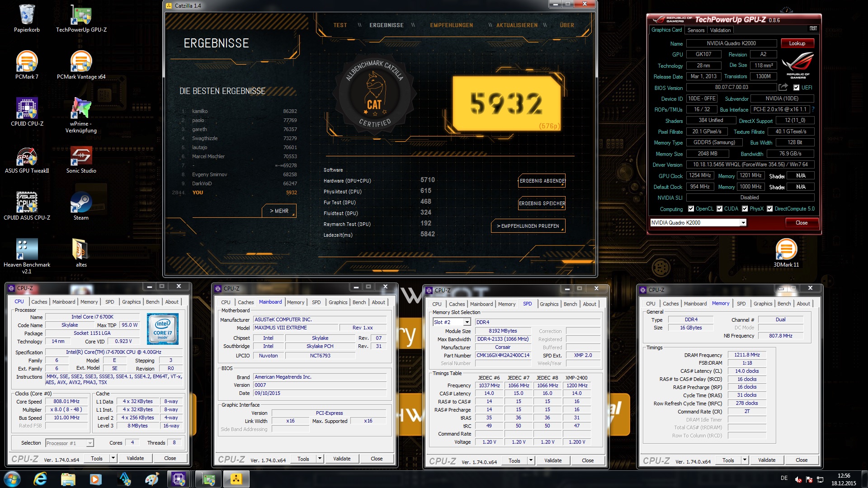
Task: Toggle the DirectCompute 5.0 checkbox
Action: click(769, 209)
